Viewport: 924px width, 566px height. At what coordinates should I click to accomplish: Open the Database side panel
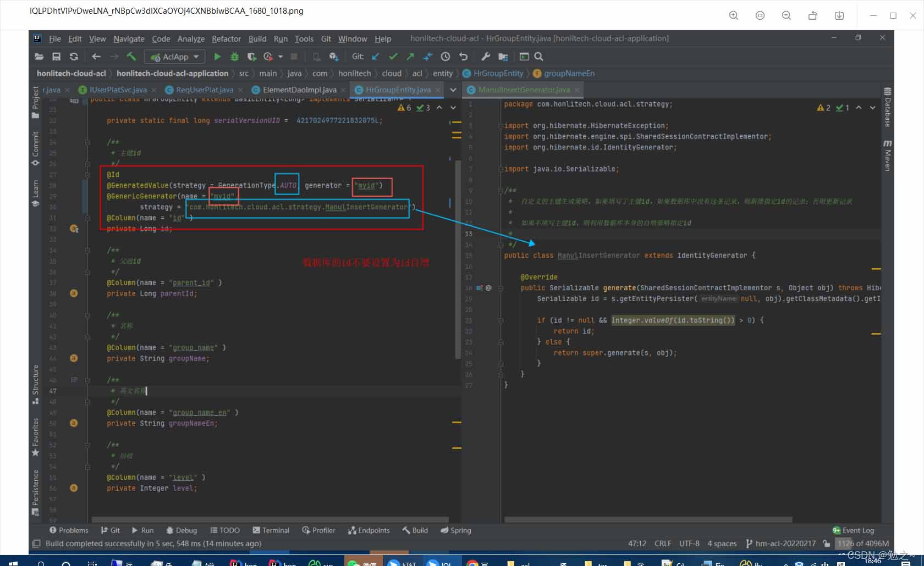[x=887, y=107]
